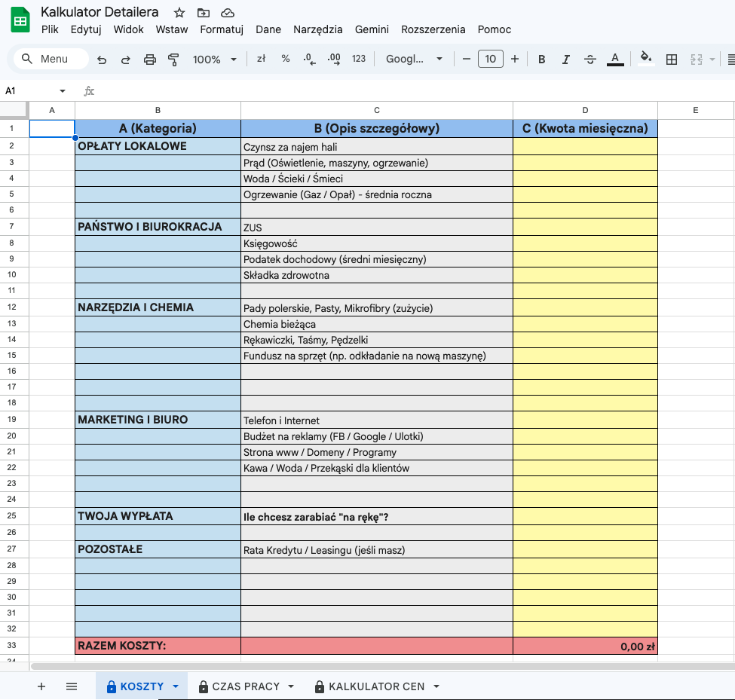
Task: Open the KOSZTY sheet tab options arrow
Action: [176, 686]
